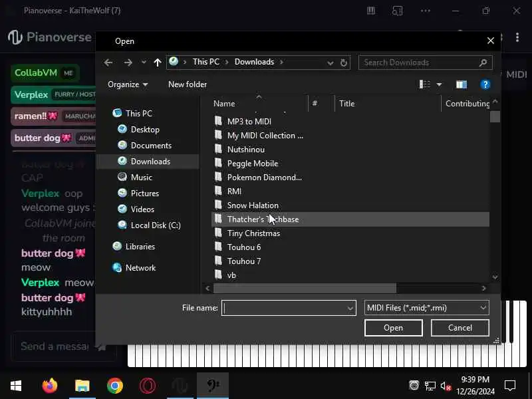This screenshot has height=399, width=532.
Task: Go back in Open dialog navigation
Action: click(108, 63)
